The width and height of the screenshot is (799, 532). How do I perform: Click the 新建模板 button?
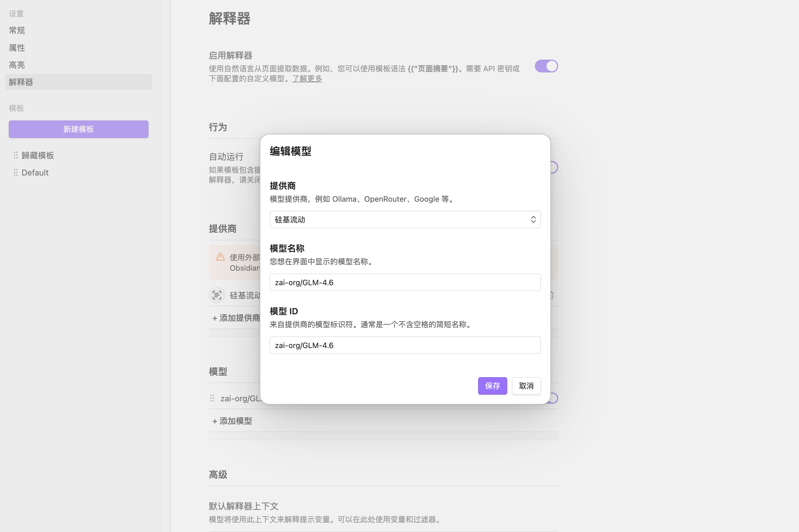(78, 129)
